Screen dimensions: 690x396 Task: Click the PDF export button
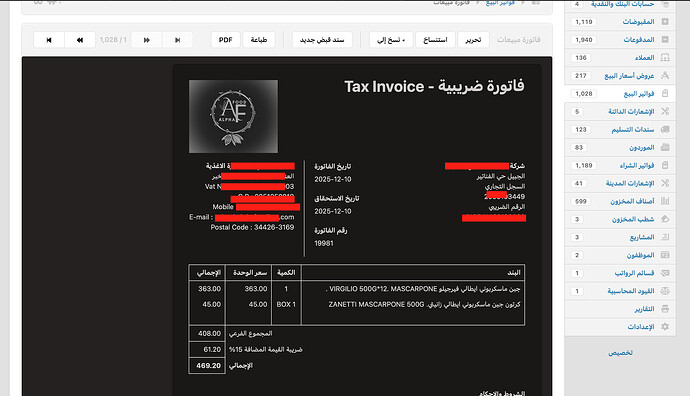point(225,40)
